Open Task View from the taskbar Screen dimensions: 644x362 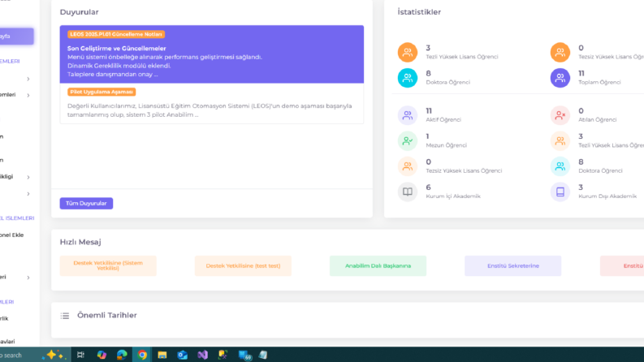pyautogui.click(x=80, y=355)
